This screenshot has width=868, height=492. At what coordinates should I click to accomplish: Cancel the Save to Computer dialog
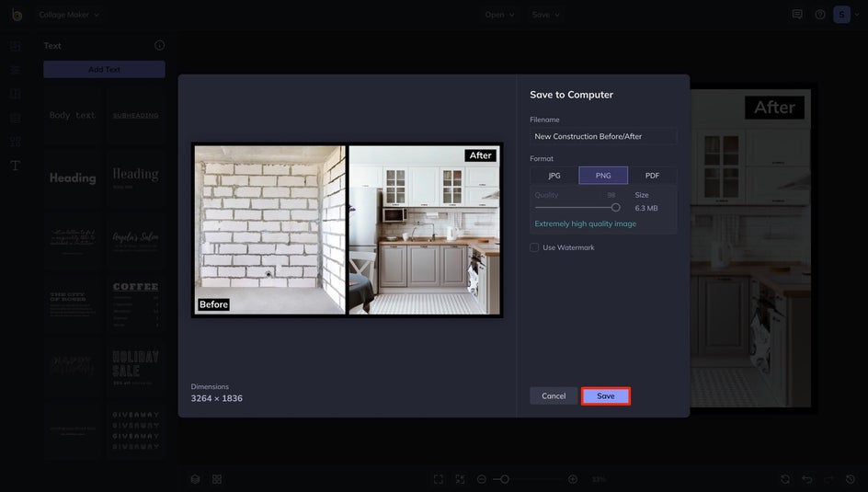[554, 395]
